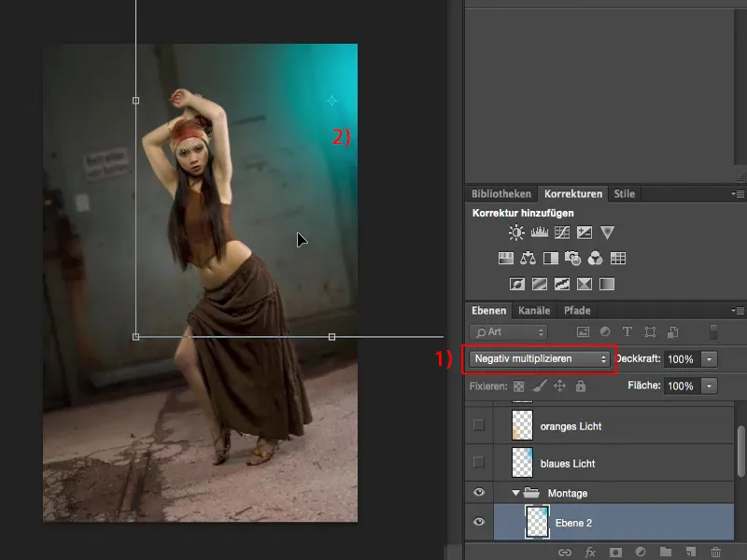Select the blaues Licht layer thumbnail
This screenshot has width=747, height=560.
[x=522, y=462]
